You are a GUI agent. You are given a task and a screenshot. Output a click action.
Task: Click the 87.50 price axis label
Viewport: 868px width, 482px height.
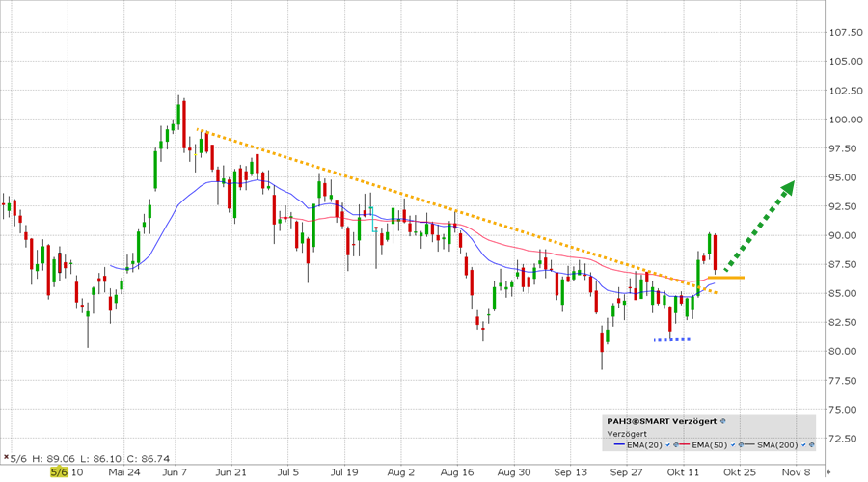click(x=845, y=264)
